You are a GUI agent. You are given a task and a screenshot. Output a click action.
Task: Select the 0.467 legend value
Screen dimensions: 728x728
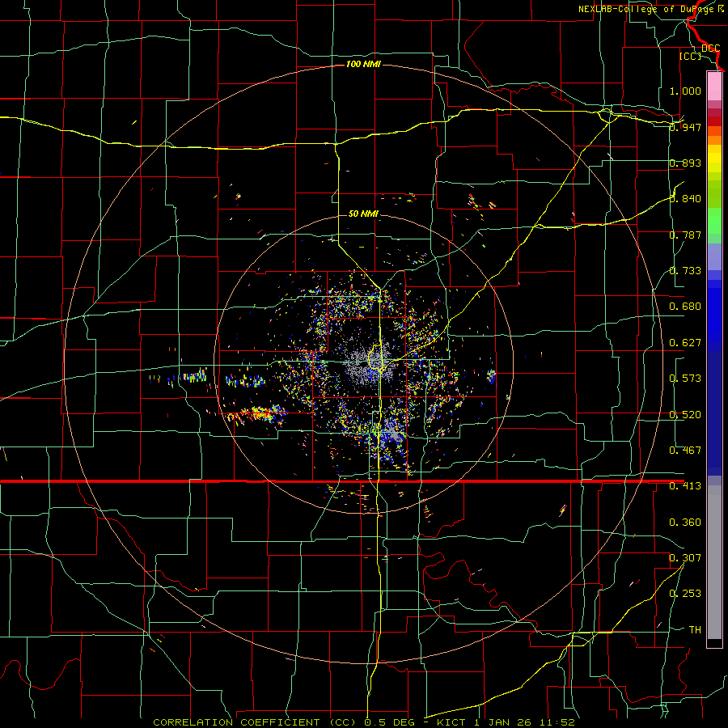(685, 451)
